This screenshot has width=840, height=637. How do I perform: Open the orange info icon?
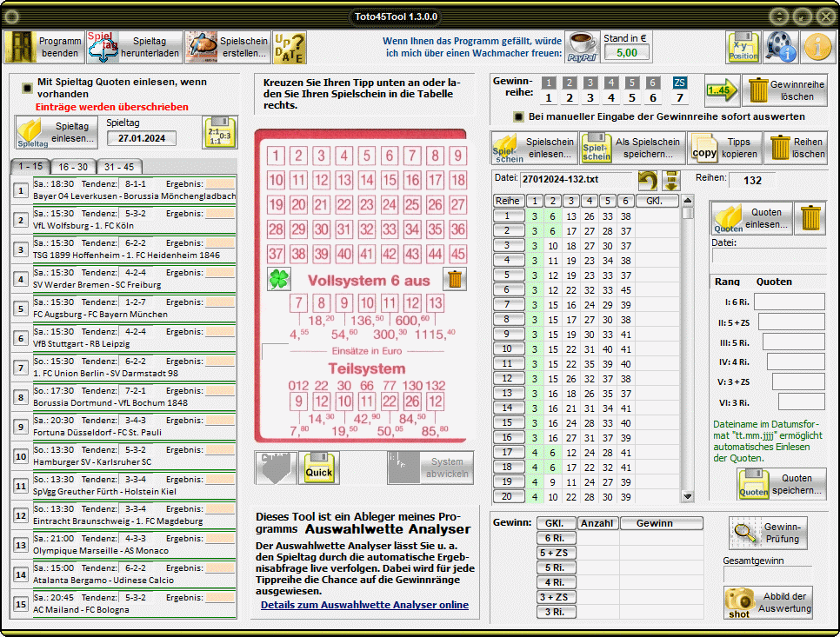pyautogui.click(x=817, y=47)
